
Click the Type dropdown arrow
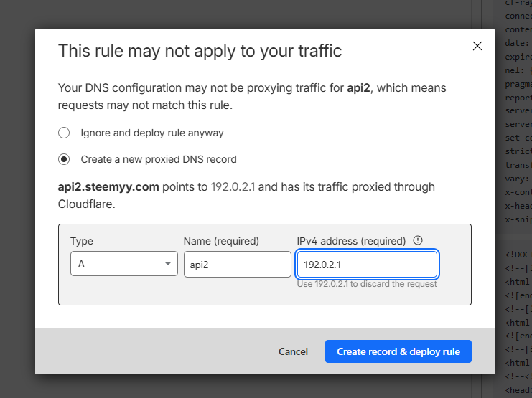(169, 264)
